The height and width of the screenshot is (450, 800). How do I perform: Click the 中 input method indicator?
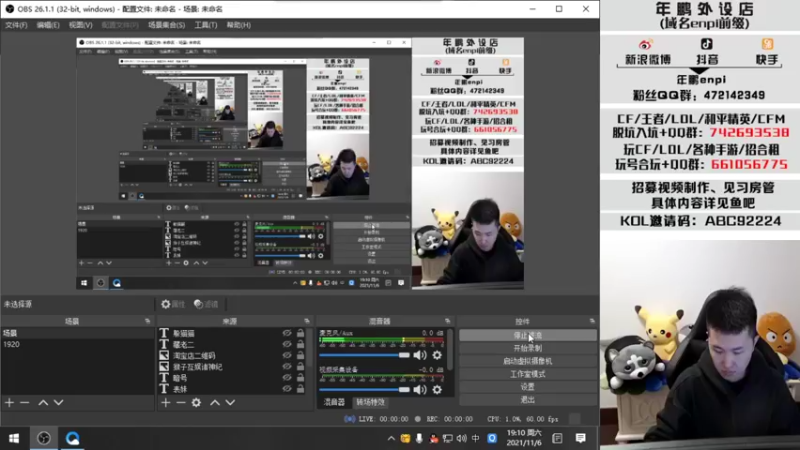pyautogui.click(x=476, y=438)
